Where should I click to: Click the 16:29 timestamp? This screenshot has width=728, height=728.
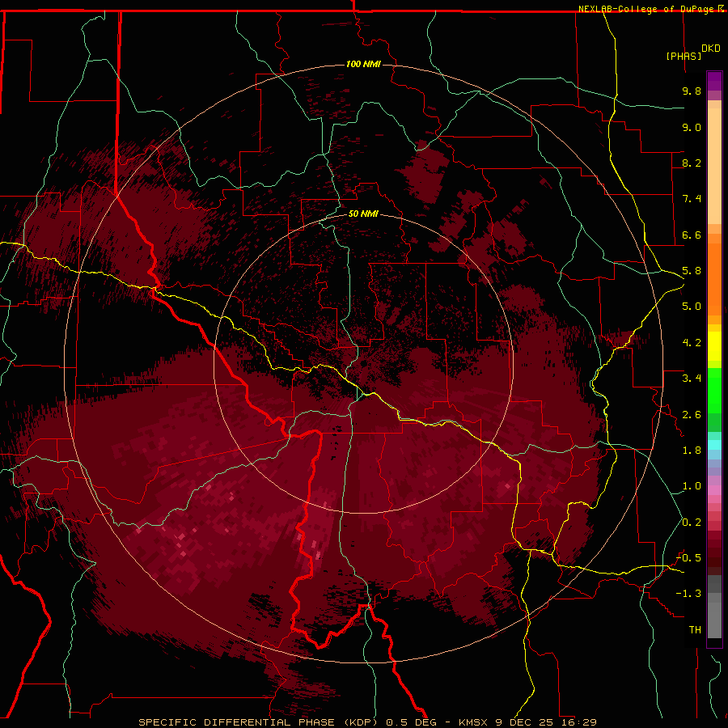tap(579, 722)
